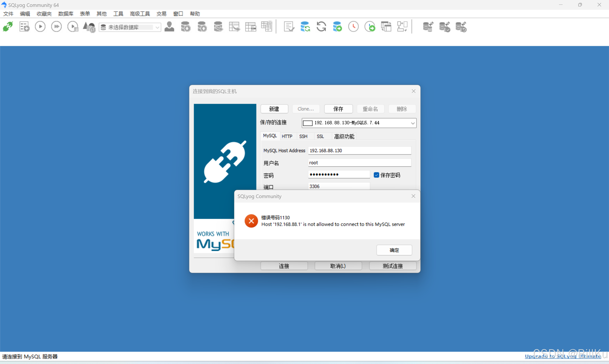Click the Clone... button

click(306, 109)
